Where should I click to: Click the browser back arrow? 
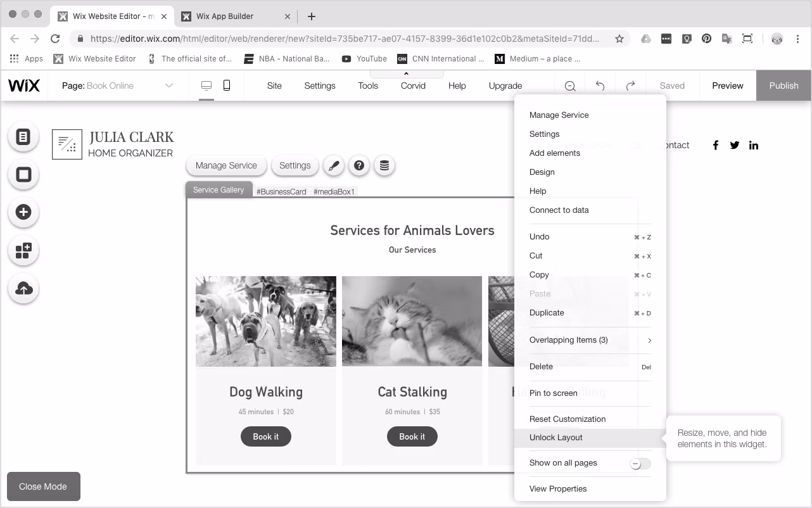coord(15,39)
